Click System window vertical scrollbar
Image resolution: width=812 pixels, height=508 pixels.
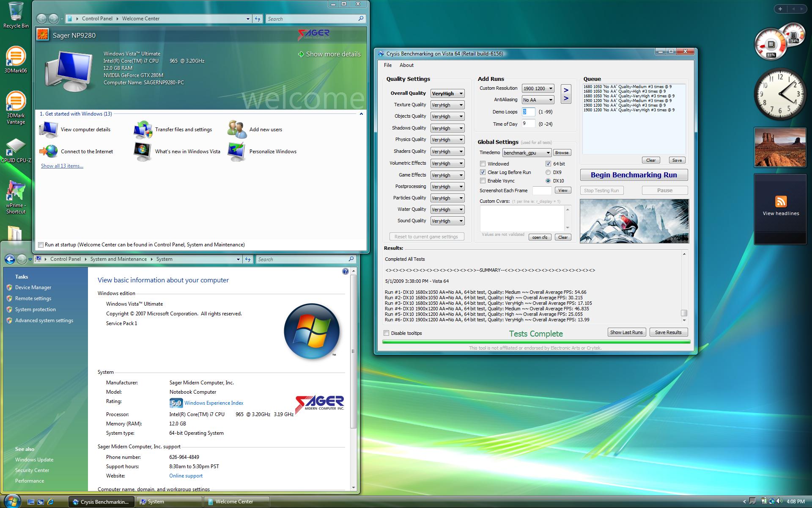pos(354,351)
